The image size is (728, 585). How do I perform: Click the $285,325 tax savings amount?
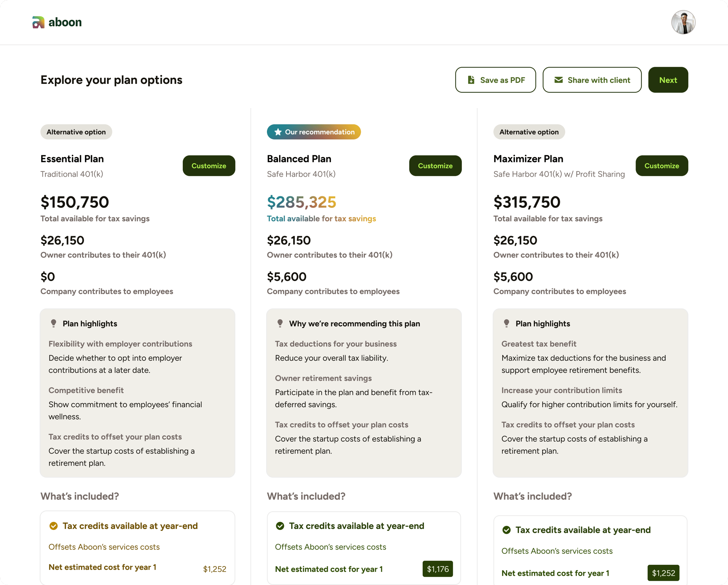click(302, 202)
